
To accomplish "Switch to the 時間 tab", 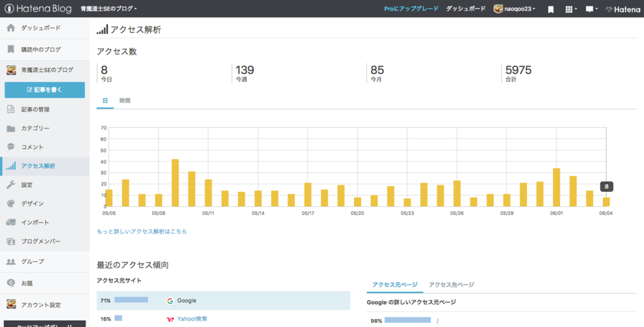I will click(x=125, y=101).
